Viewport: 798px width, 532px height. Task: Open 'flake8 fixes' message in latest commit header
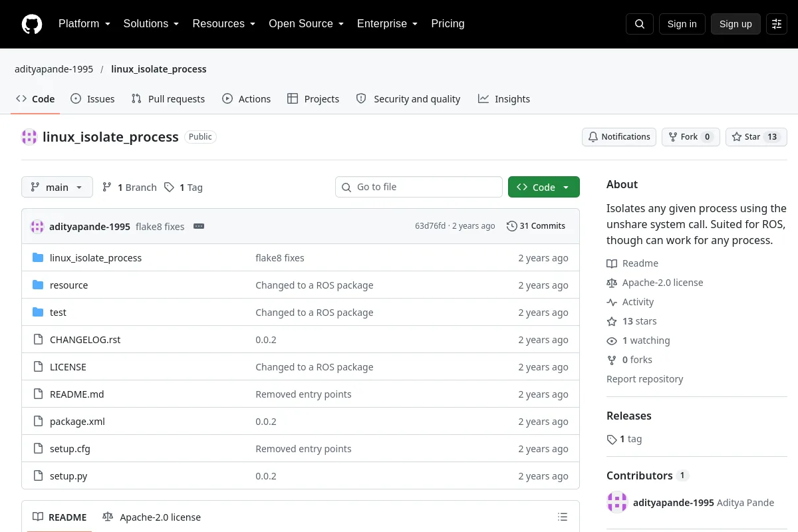click(x=160, y=226)
